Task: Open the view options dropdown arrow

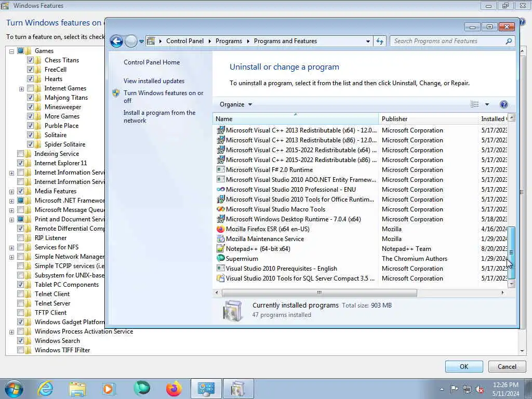Action: (487, 104)
